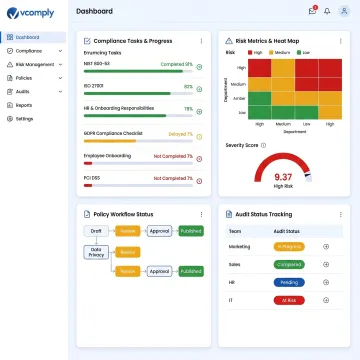Click delayed icon for GDPR Compliance Checklist
The width and height of the screenshot is (360, 360).
(x=199, y=137)
